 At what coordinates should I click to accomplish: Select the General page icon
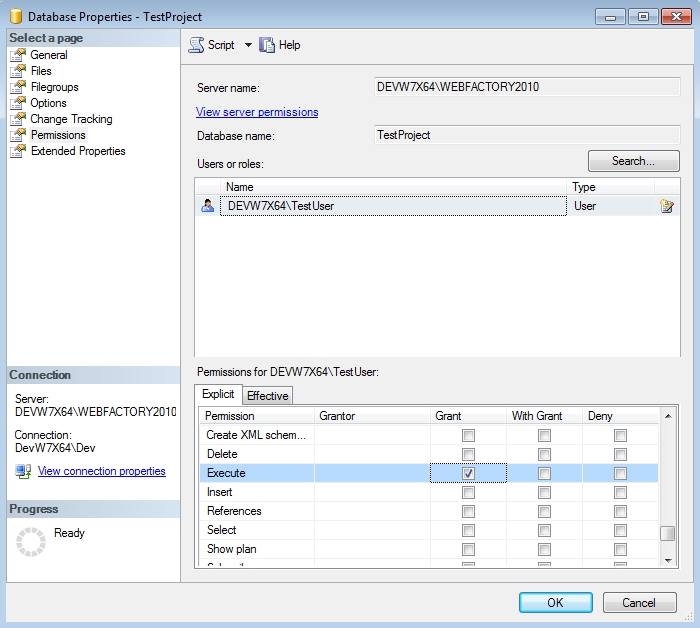(18, 55)
